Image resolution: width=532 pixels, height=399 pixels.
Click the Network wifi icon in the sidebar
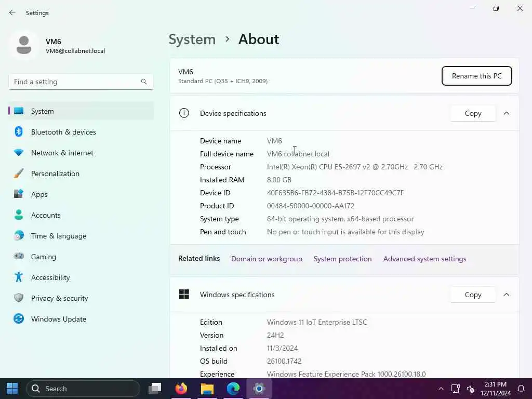click(x=19, y=153)
